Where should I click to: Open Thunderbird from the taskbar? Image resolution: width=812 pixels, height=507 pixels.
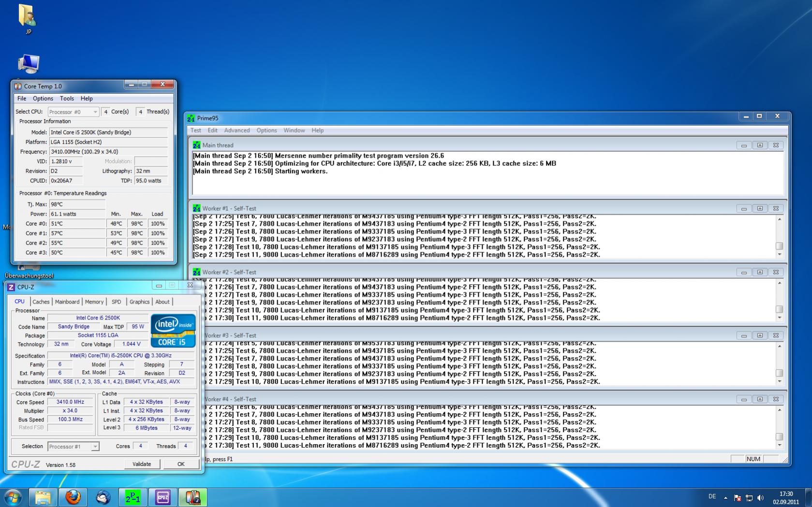point(103,497)
